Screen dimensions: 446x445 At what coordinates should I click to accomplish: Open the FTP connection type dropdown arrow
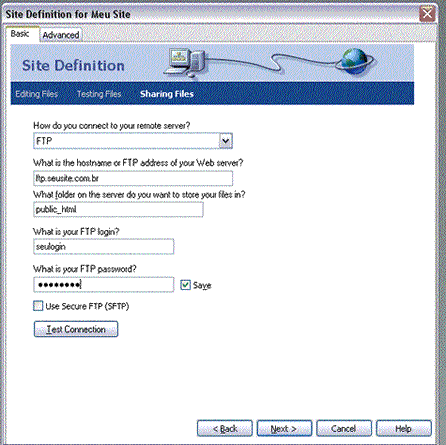tap(226, 141)
